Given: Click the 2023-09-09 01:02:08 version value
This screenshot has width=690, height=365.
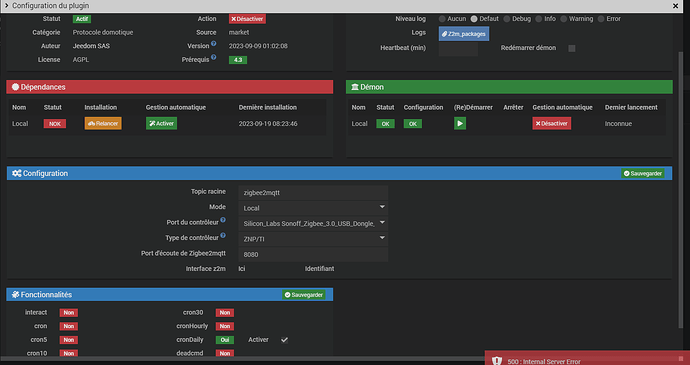Looking at the screenshot, I should [258, 46].
